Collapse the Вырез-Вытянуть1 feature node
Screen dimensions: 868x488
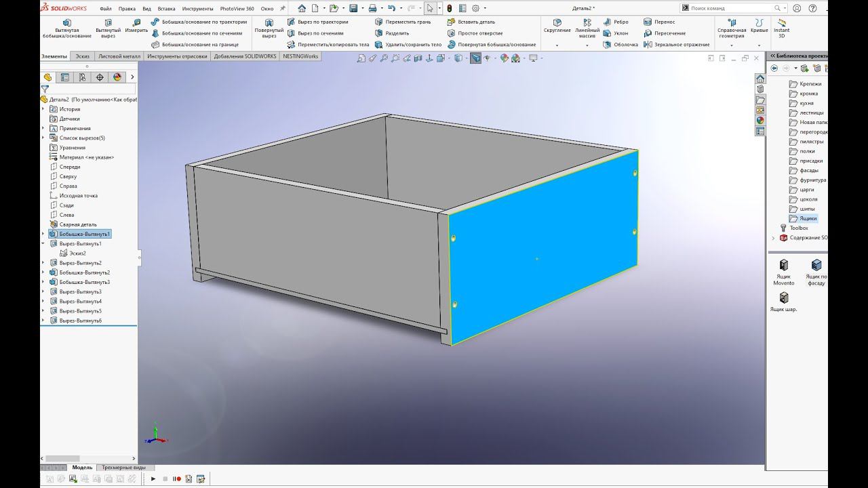tap(43, 243)
